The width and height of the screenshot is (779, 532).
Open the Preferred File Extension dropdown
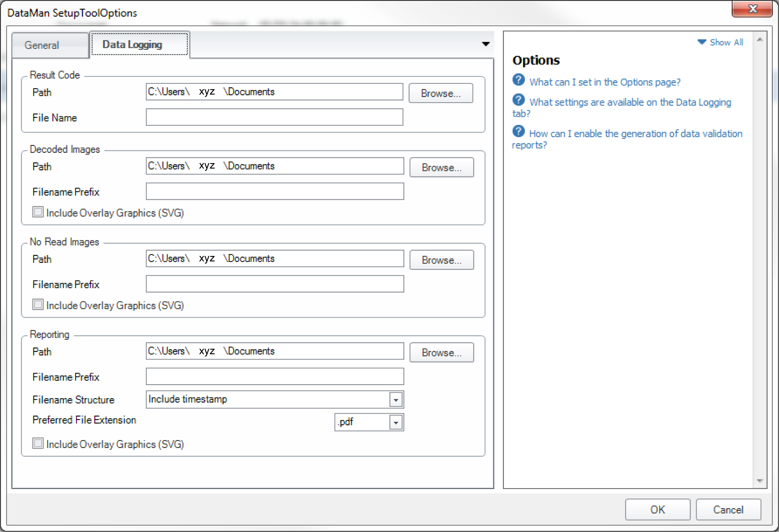396,422
